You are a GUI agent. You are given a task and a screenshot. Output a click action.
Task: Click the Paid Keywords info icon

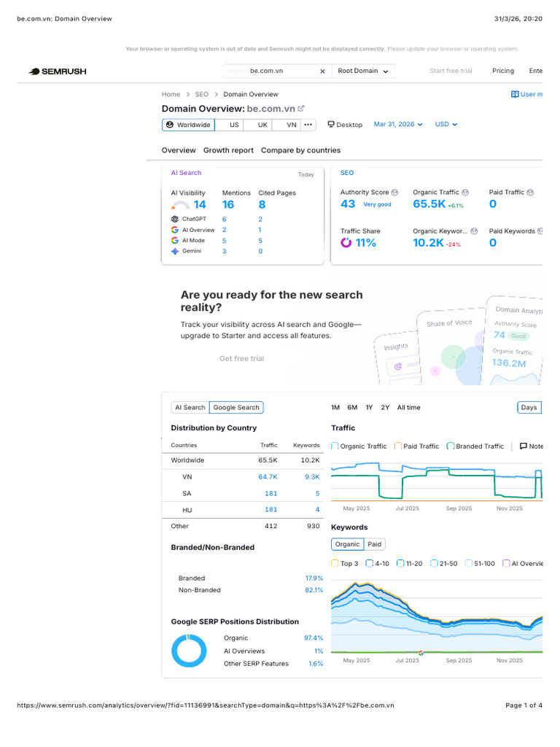coord(540,231)
